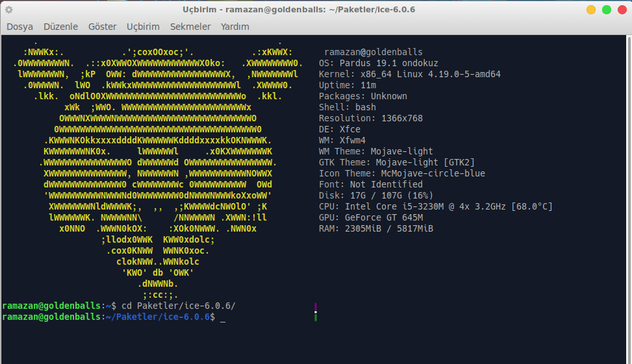This screenshot has height=364, width=632.
Task: Click the 'Kernel: x86_64 Linux 4.19.0-5-amd64' line
Action: click(x=409, y=74)
